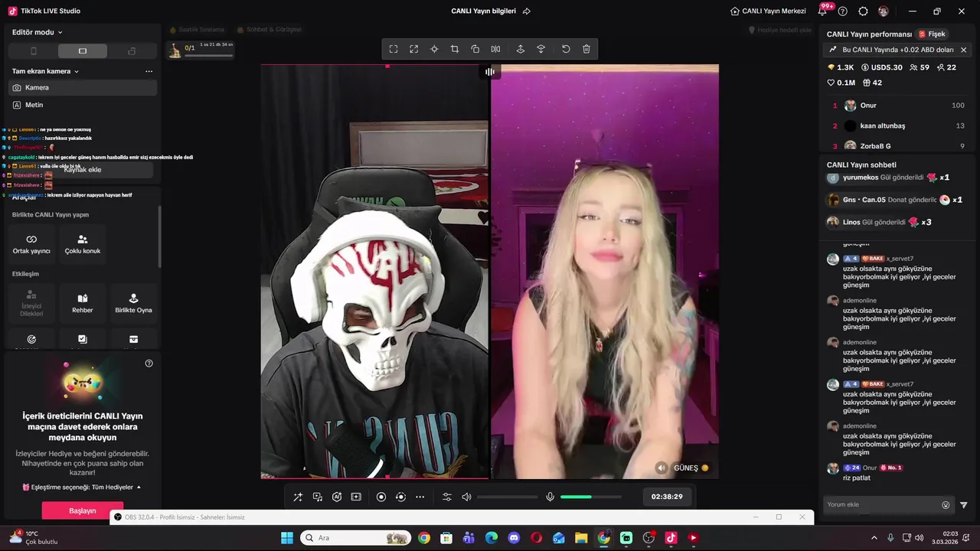Open the Birlikte Oyna tool

pos(133,303)
